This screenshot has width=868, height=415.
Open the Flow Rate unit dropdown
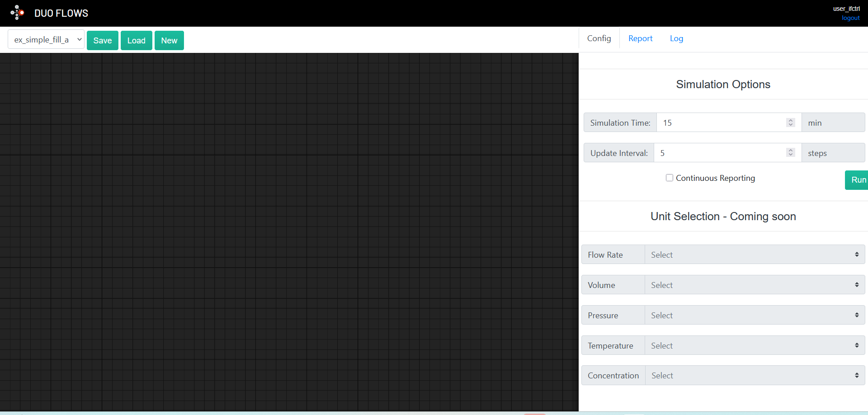tap(755, 255)
